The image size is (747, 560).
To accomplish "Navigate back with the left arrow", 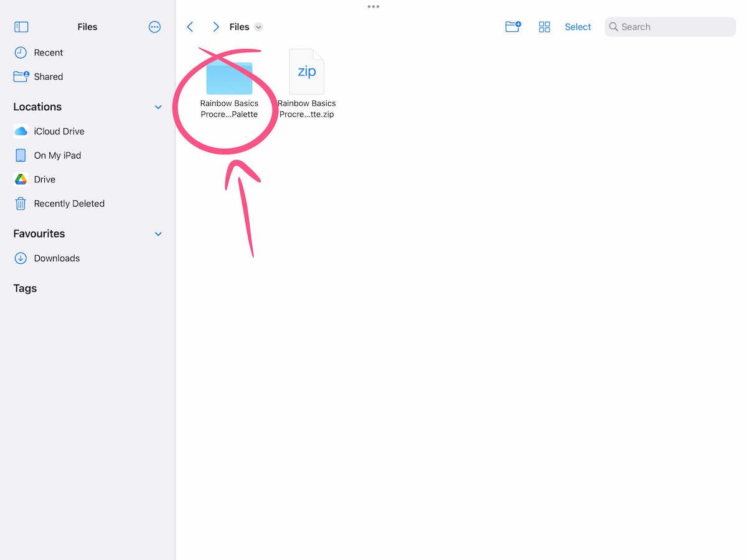I will click(x=190, y=27).
